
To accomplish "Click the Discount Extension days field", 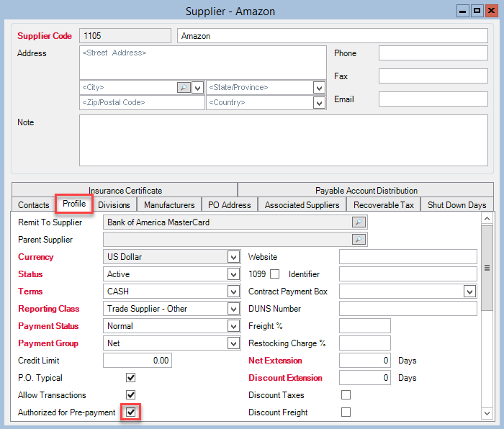I will (365, 378).
